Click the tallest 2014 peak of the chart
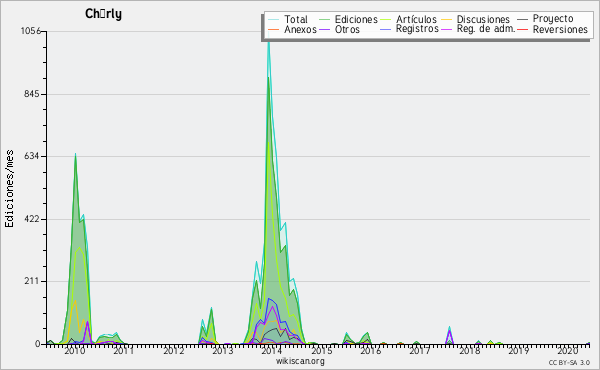The width and height of the screenshot is (600, 370). (x=269, y=42)
